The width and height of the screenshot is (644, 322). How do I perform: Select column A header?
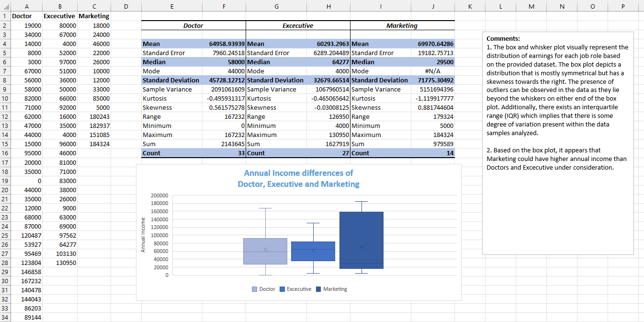[x=26, y=7]
